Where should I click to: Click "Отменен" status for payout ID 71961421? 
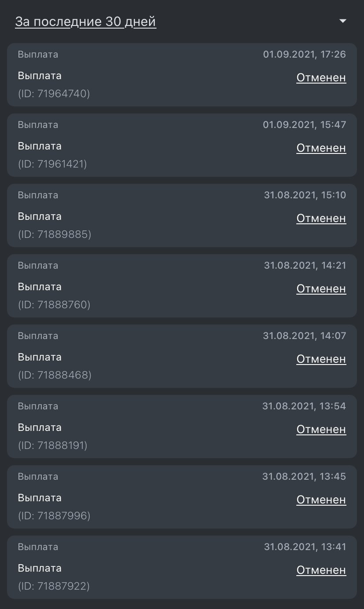(321, 148)
